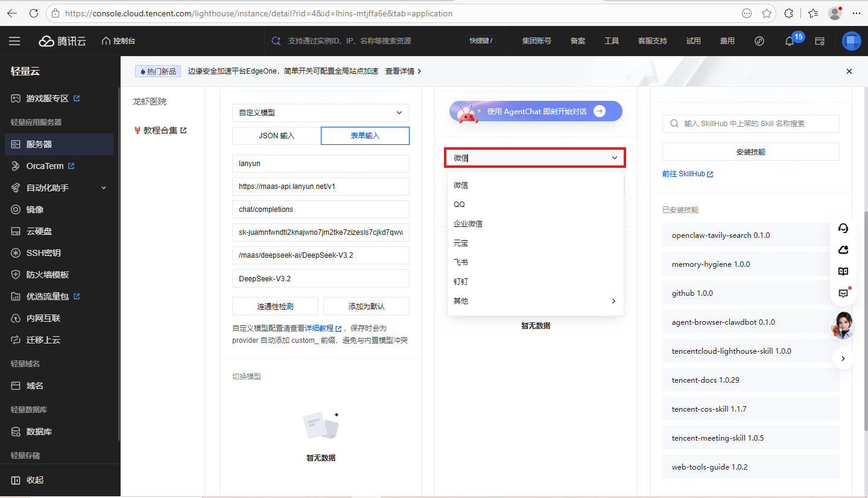Select 龙虾医院 in left menu

(150, 101)
